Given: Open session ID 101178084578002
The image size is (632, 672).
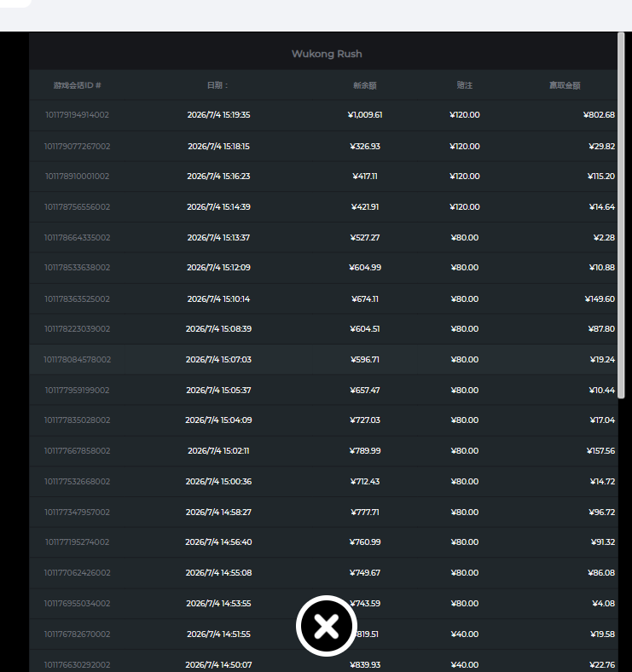Looking at the screenshot, I should point(77,360).
